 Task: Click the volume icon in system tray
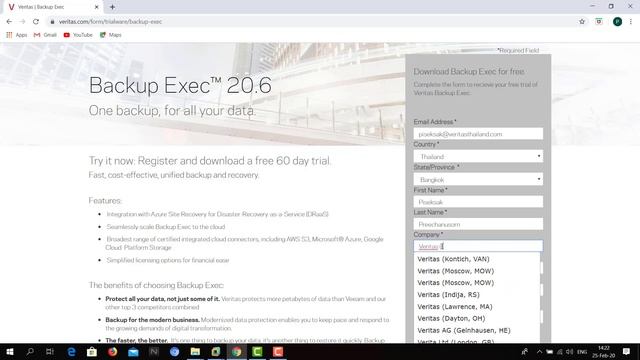[569, 351]
